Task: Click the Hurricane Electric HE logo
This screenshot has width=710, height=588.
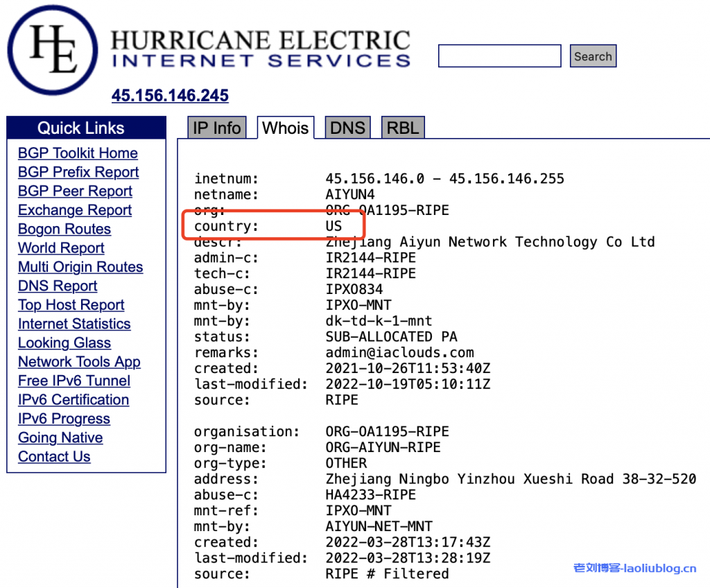Action: (x=53, y=50)
